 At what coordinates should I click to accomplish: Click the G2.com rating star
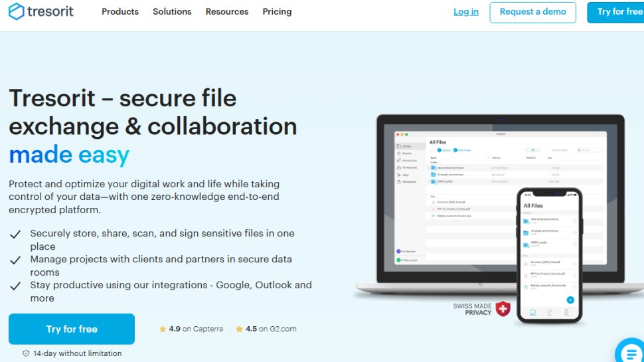(239, 329)
